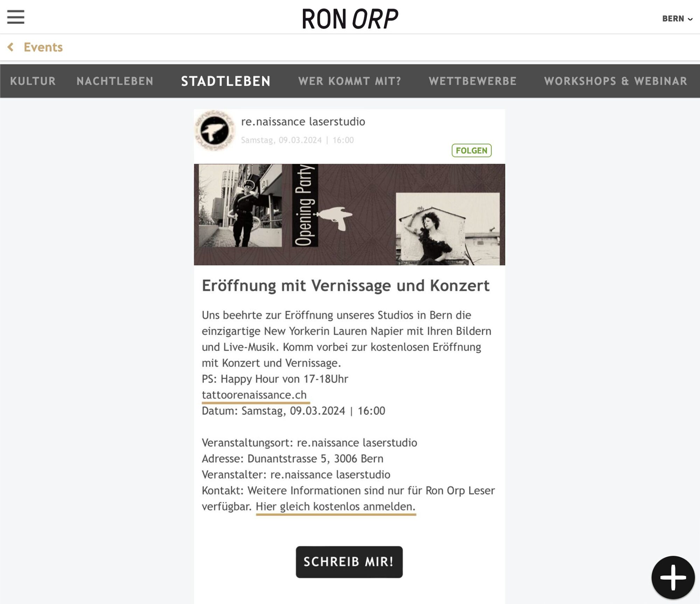
Task: Open the hamburger menu
Action: [x=16, y=17]
